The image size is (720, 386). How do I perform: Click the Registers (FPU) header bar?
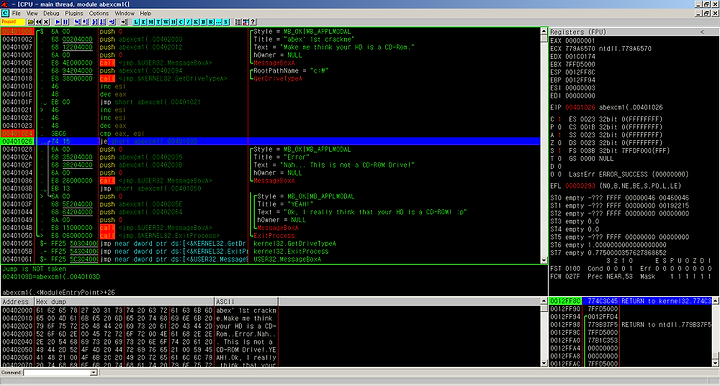point(633,32)
